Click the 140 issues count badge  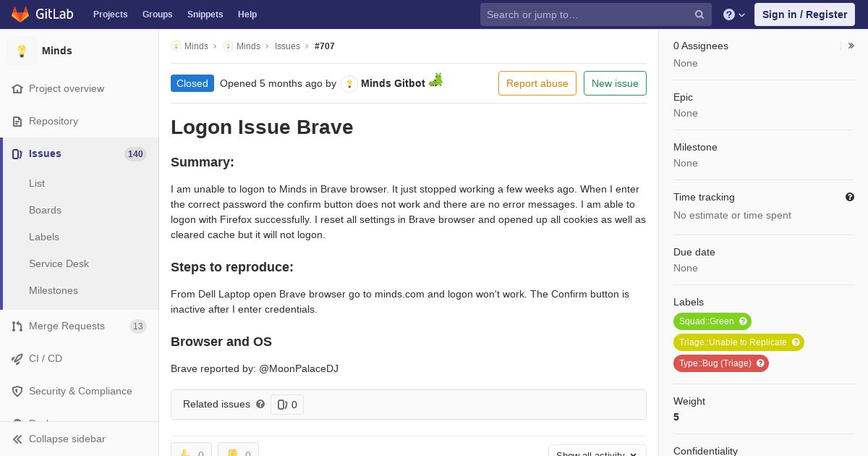tap(135, 153)
